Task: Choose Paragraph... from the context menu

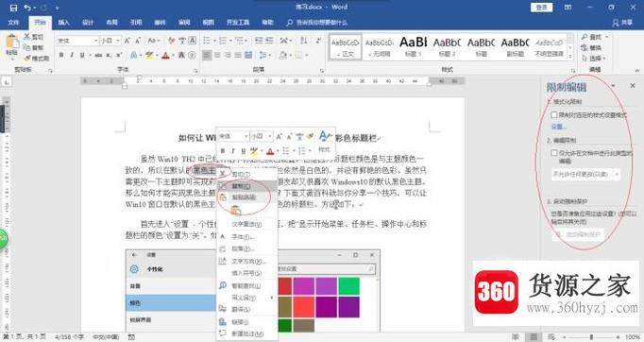Action: click(x=247, y=248)
